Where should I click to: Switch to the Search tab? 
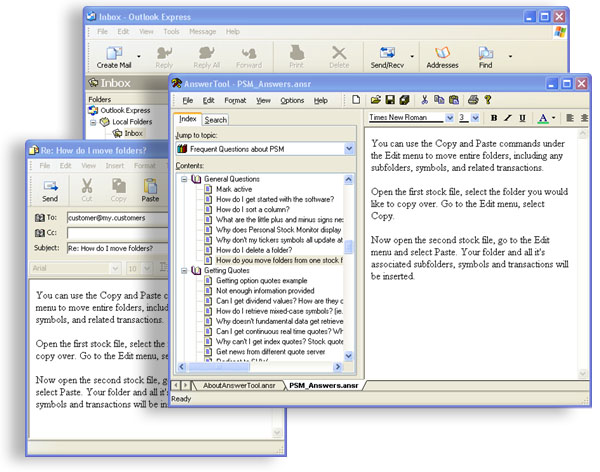pyautogui.click(x=215, y=120)
